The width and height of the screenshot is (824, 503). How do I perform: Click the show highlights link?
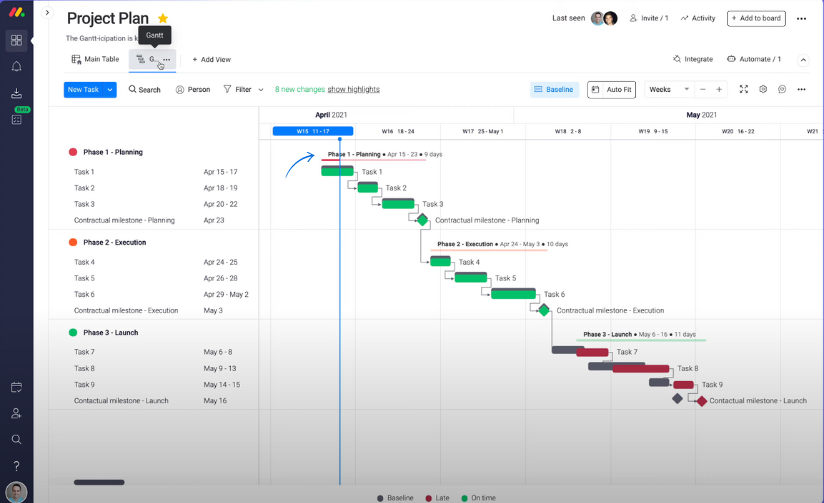tap(353, 89)
